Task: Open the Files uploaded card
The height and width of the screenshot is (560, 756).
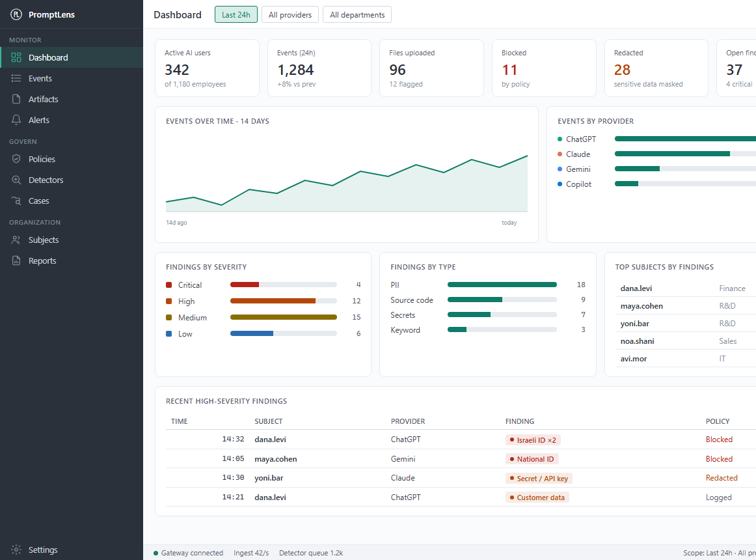Action: (x=431, y=68)
